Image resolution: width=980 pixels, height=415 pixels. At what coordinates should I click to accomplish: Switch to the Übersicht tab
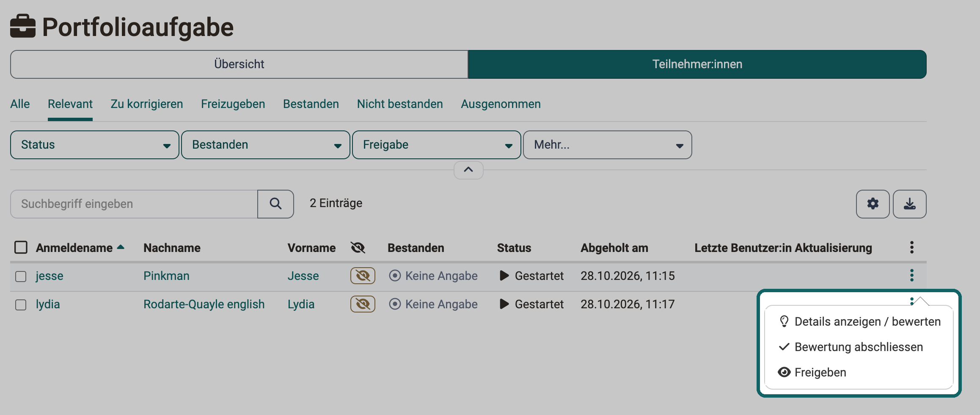pos(239,64)
